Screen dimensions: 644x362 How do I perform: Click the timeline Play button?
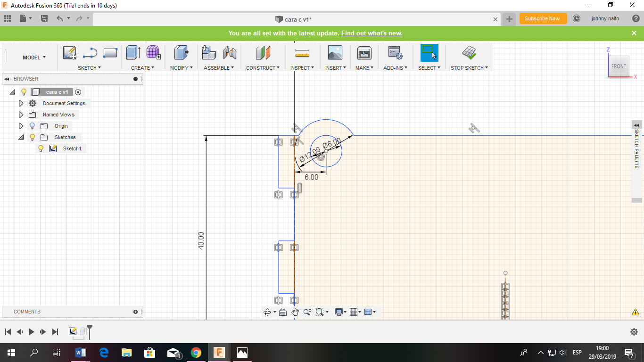pyautogui.click(x=31, y=332)
